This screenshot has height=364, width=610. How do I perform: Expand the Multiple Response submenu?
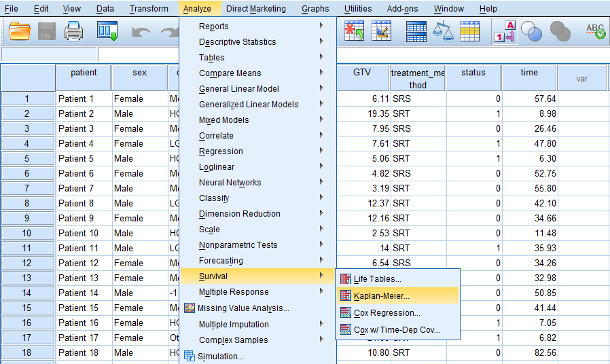(x=257, y=291)
